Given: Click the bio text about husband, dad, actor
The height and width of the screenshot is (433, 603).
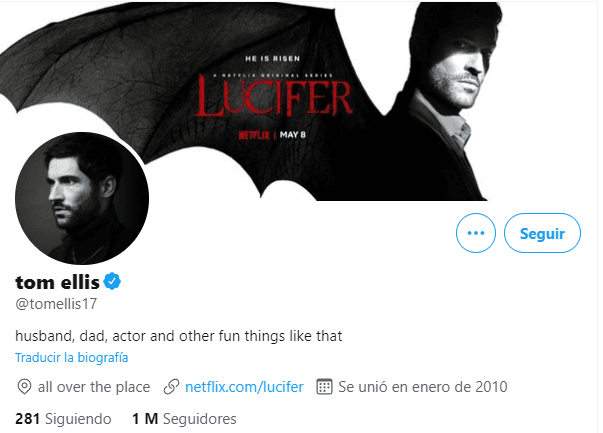Looking at the screenshot, I should click(x=178, y=336).
